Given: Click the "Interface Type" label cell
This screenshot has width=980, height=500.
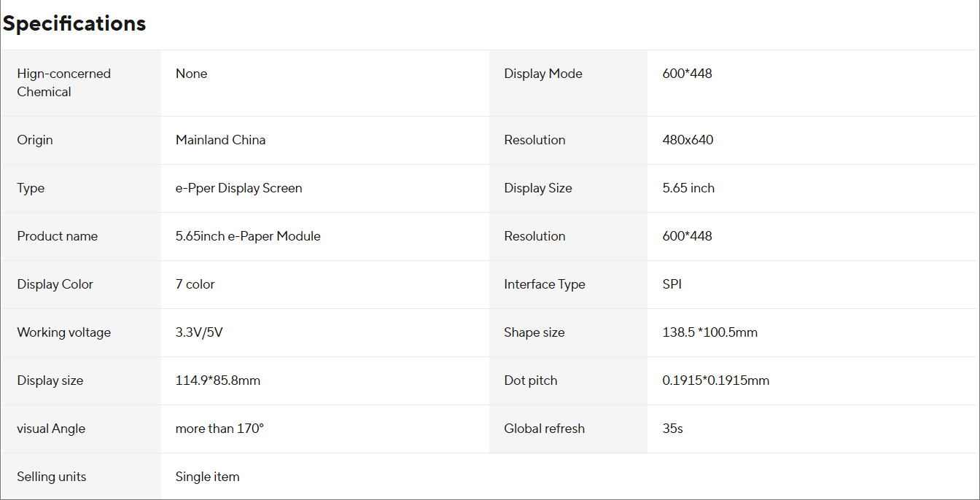Looking at the screenshot, I should tap(545, 284).
